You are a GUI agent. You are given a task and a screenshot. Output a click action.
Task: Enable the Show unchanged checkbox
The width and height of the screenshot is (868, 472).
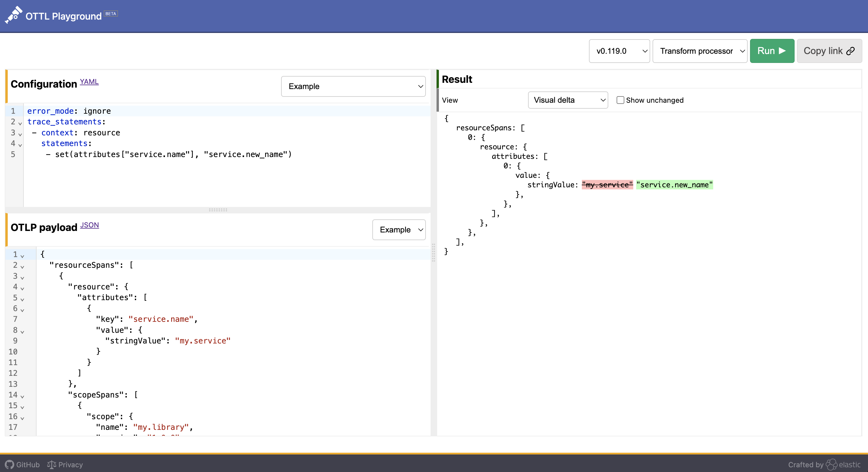620,100
